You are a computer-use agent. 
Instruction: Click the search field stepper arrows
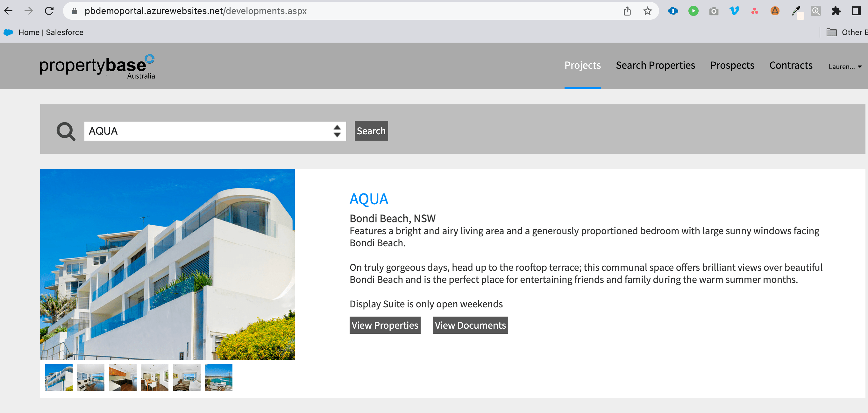click(x=337, y=131)
